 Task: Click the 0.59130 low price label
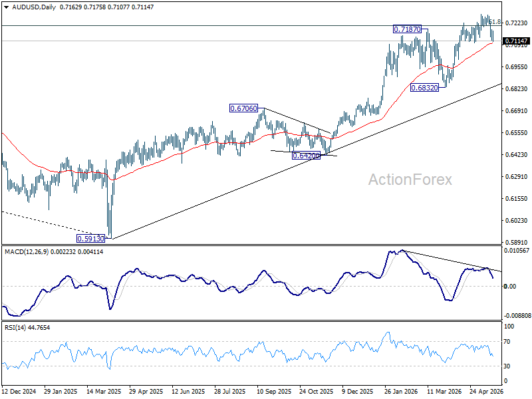90,239
